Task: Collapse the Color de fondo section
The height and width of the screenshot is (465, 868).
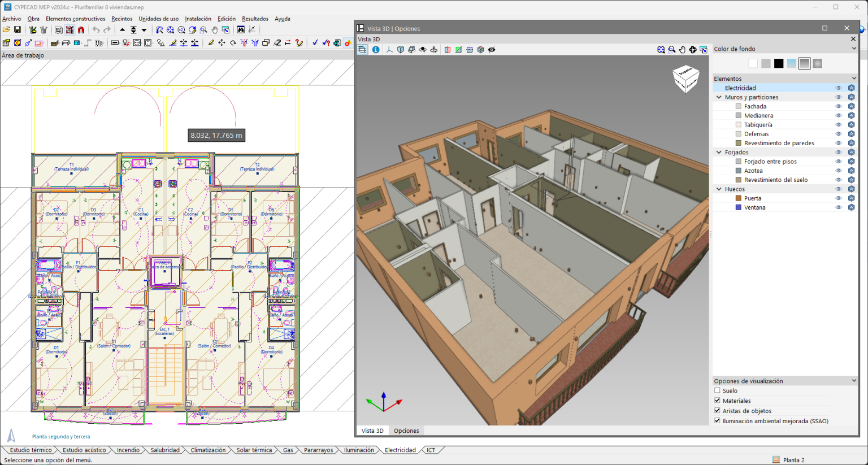Action: pyautogui.click(x=853, y=49)
